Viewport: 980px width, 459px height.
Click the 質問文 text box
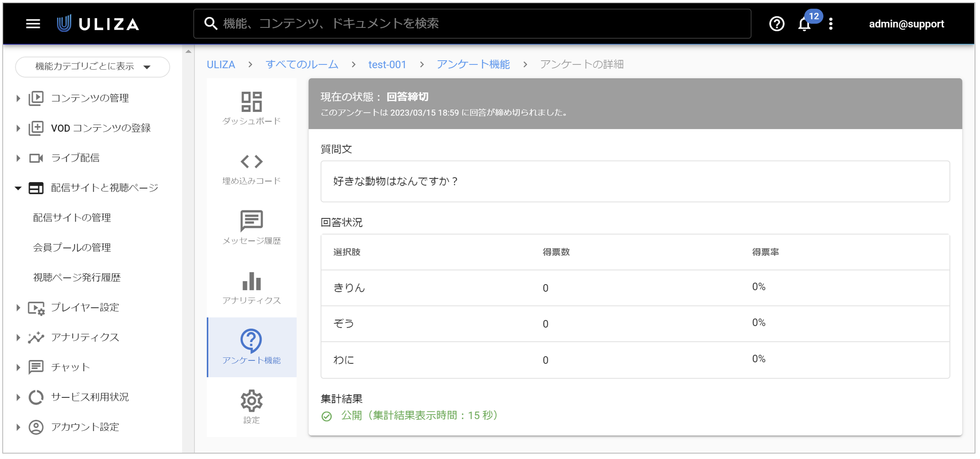click(635, 181)
